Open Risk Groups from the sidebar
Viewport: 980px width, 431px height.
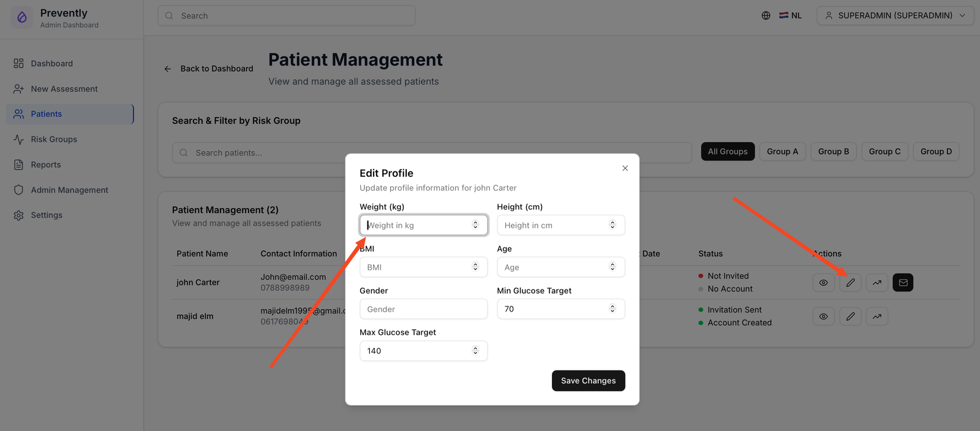pyautogui.click(x=53, y=139)
